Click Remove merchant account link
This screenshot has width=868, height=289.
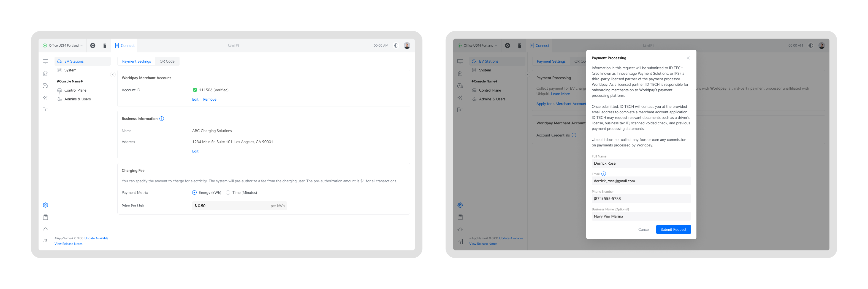point(210,100)
